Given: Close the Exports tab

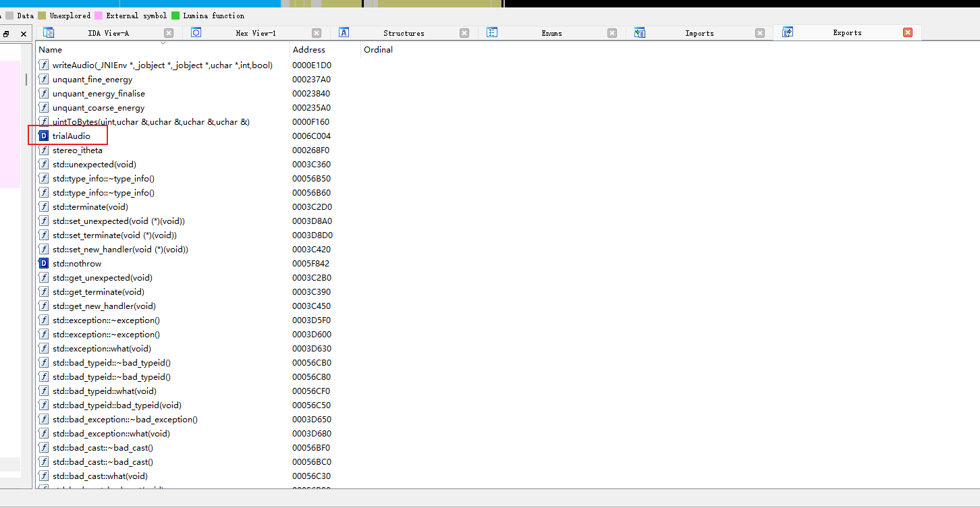Looking at the screenshot, I should click(907, 32).
